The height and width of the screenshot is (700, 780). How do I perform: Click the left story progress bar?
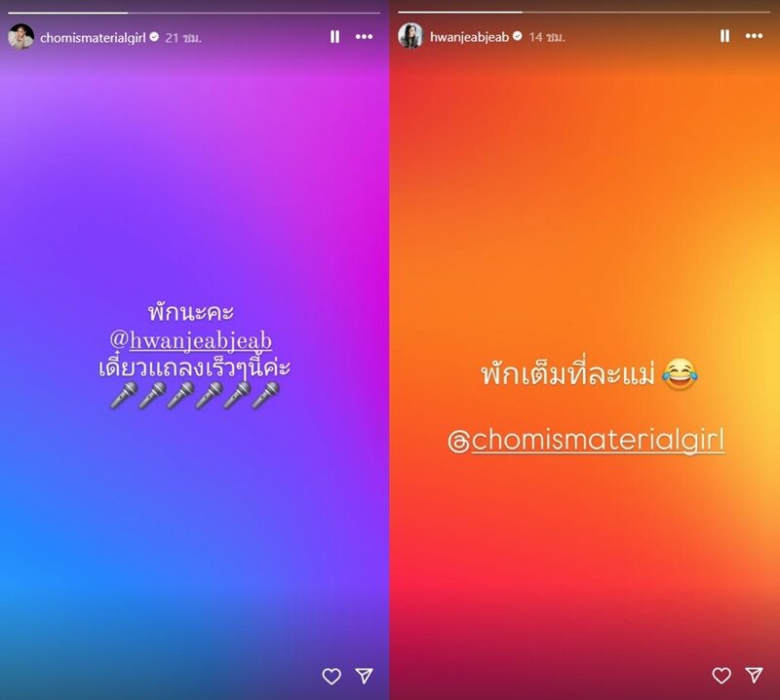194,13
